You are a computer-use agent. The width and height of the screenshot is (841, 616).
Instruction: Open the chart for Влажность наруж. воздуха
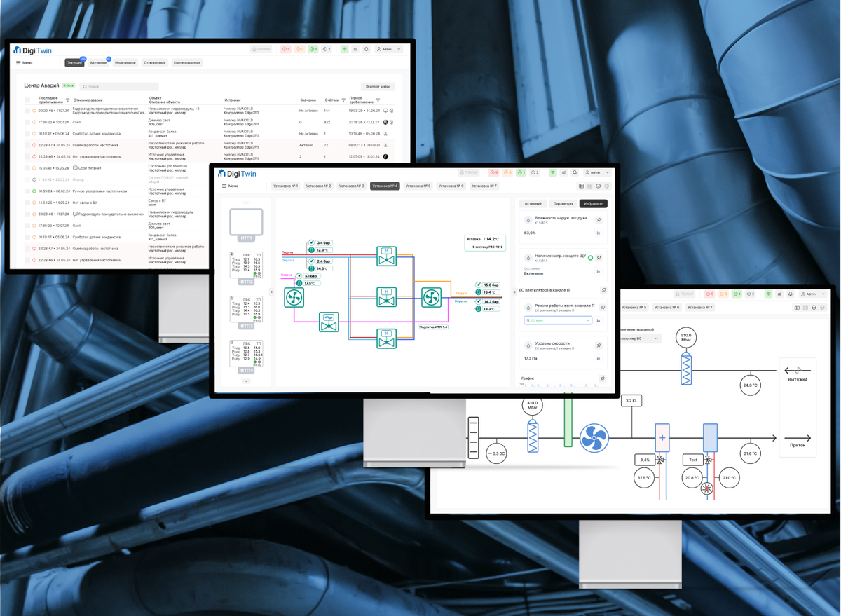tap(599, 233)
